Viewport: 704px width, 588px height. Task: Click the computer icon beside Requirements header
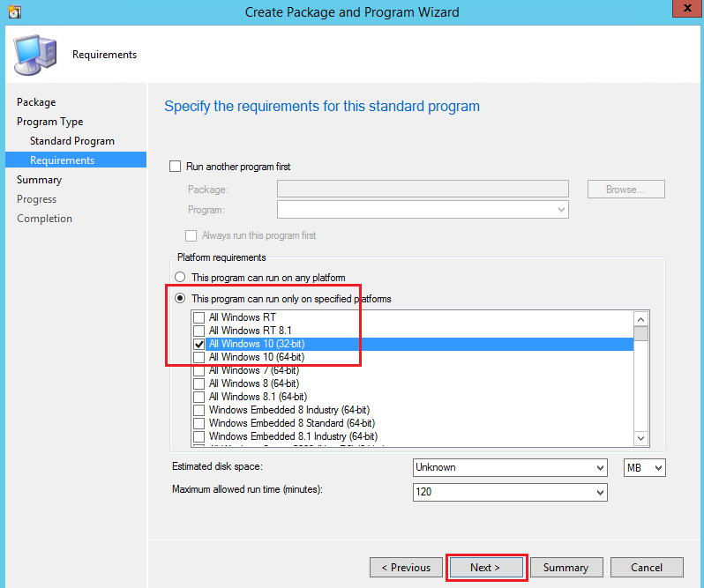[x=35, y=55]
